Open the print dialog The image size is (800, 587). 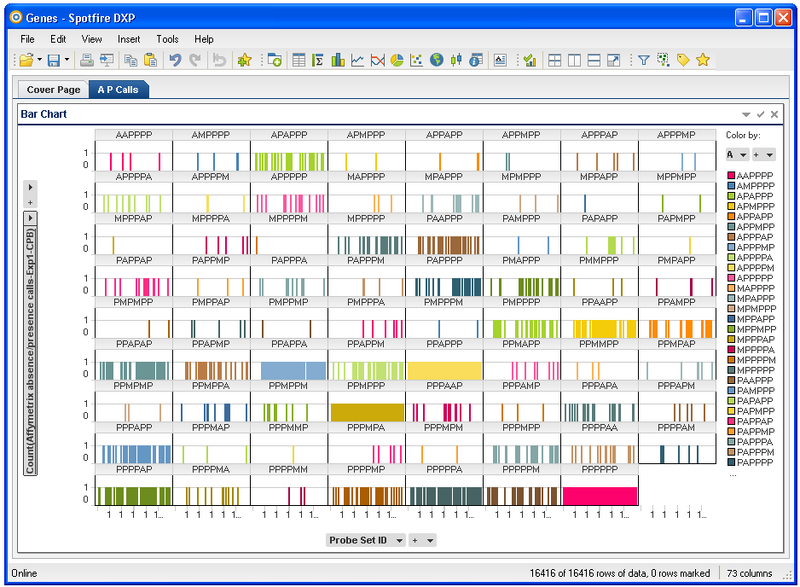(x=88, y=60)
